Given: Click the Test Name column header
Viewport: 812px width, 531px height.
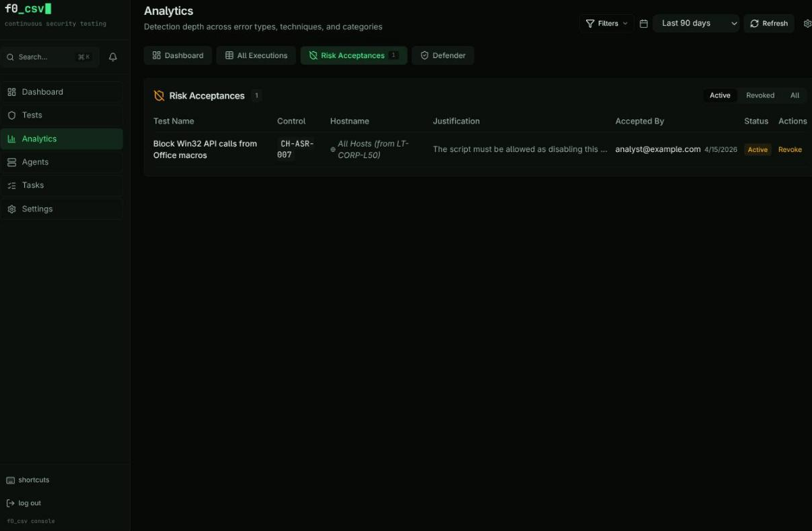Looking at the screenshot, I should point(174,122).
